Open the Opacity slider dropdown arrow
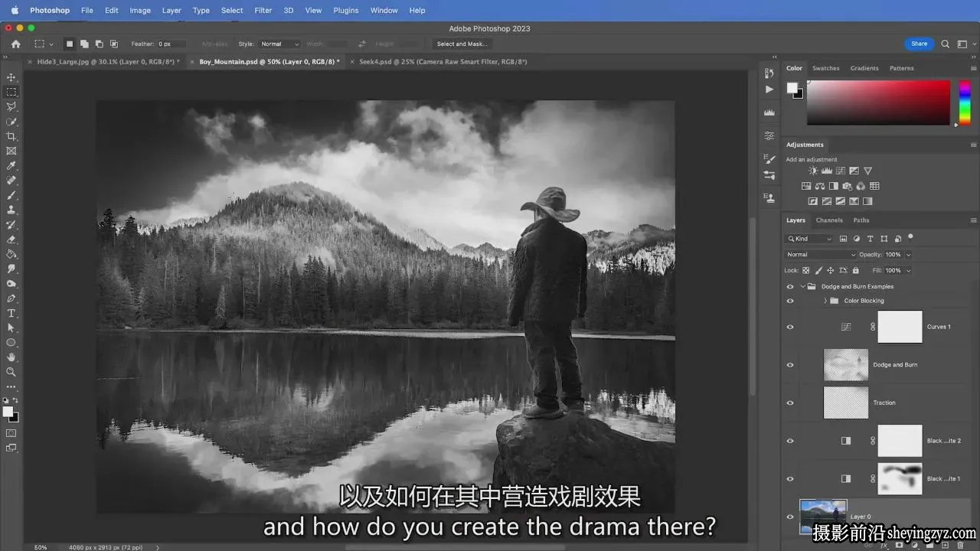Screen dimensions: 980x551 [x=909, y=254]
